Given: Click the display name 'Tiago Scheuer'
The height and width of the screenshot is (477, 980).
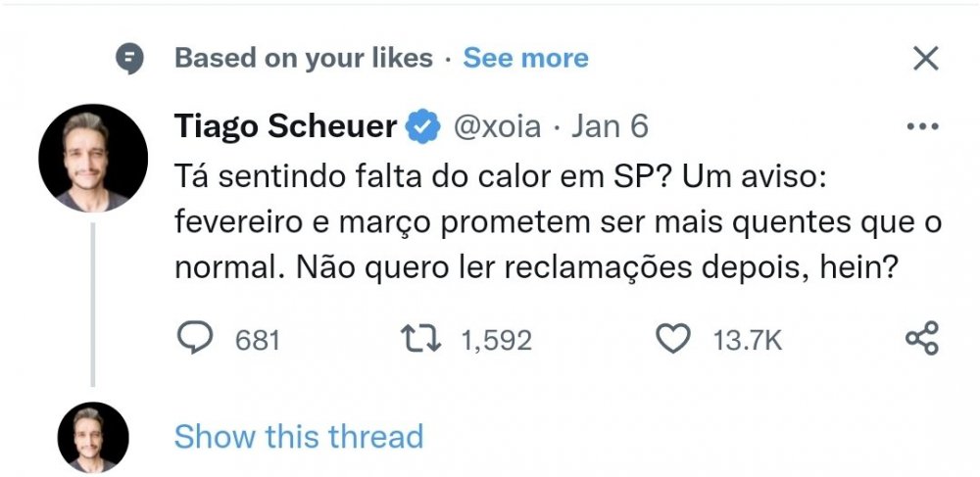Looking at the screenshot, I should [285, 126].
